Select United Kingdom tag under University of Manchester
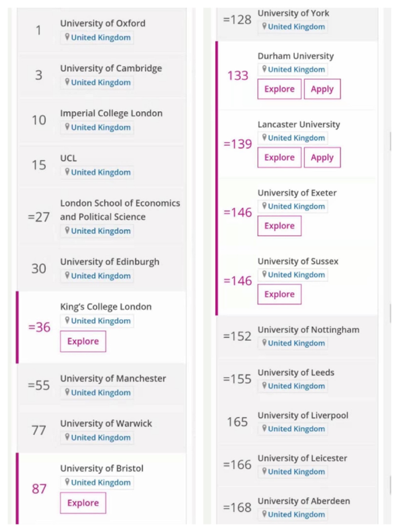 [101, 393]
